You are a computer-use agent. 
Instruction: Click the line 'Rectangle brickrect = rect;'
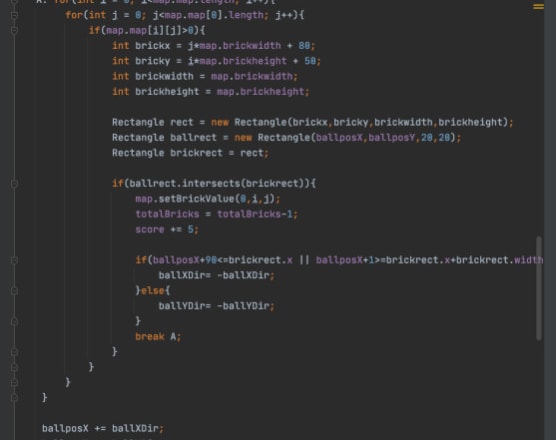pyautogui.click(x=190, y=153)
